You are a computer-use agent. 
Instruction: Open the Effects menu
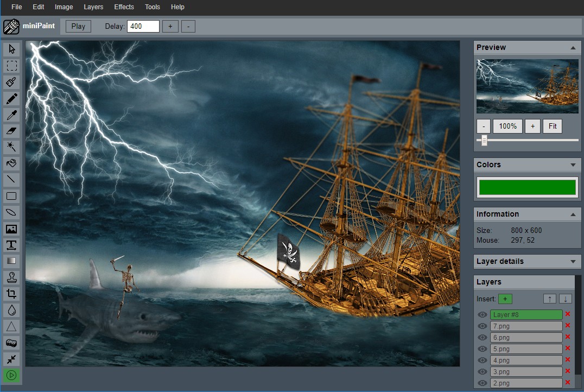(124, 7)
